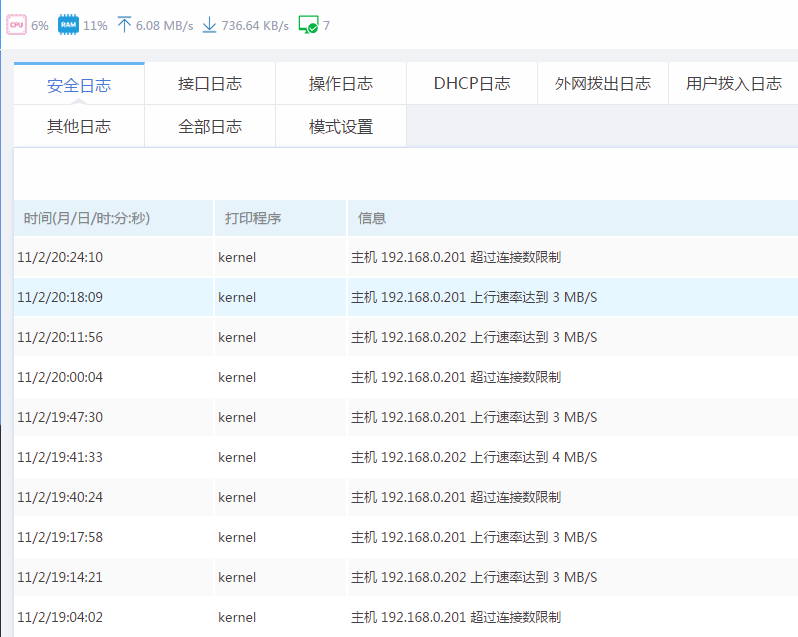This screenshot has width=798, height=637.
Task: Select the log entry at 11/2/19:41:33
Action: pyautogui.click(x=406, y=457)
